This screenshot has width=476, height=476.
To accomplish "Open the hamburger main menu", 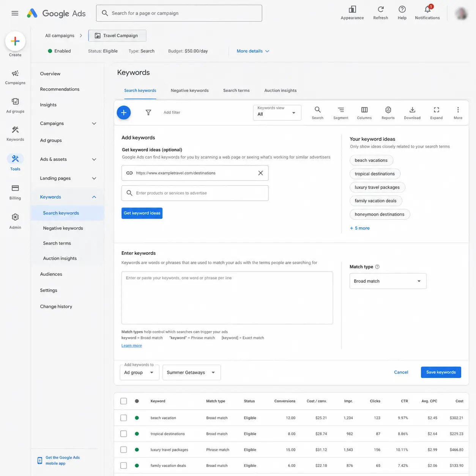I will coord(15,13).
